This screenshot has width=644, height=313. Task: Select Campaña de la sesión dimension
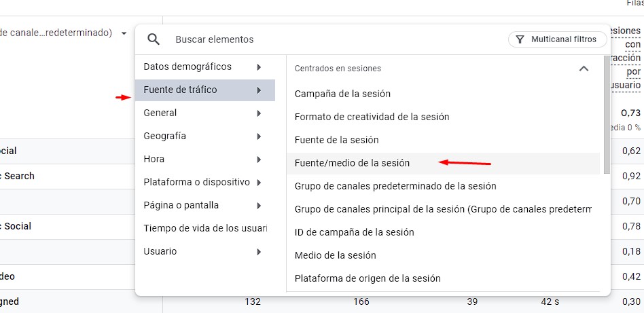coord(342,94)
